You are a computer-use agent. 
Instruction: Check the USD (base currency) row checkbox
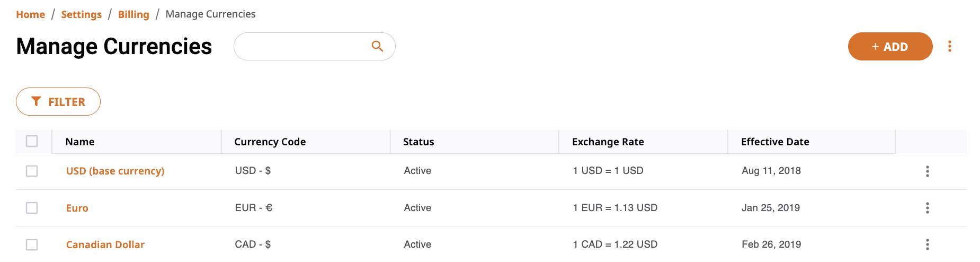tap(32, 171)
